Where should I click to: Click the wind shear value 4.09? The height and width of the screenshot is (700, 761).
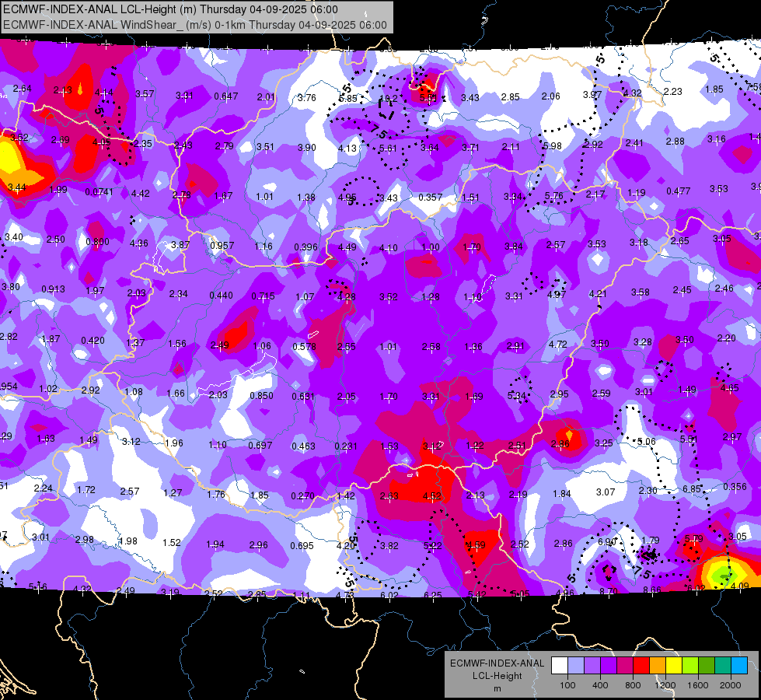(x=740, y=586)
